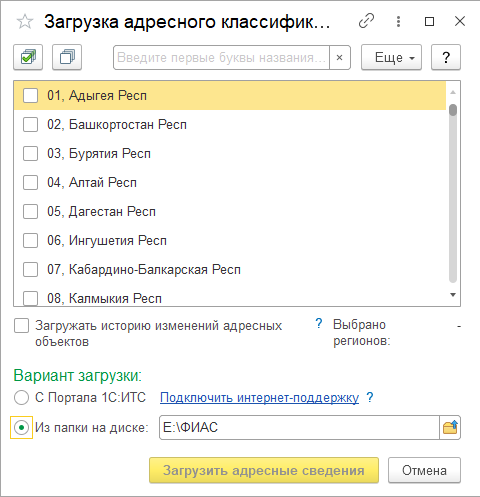Select the Из папки на диске option
This screenshot has height=497, width=480.
[21, 427]
